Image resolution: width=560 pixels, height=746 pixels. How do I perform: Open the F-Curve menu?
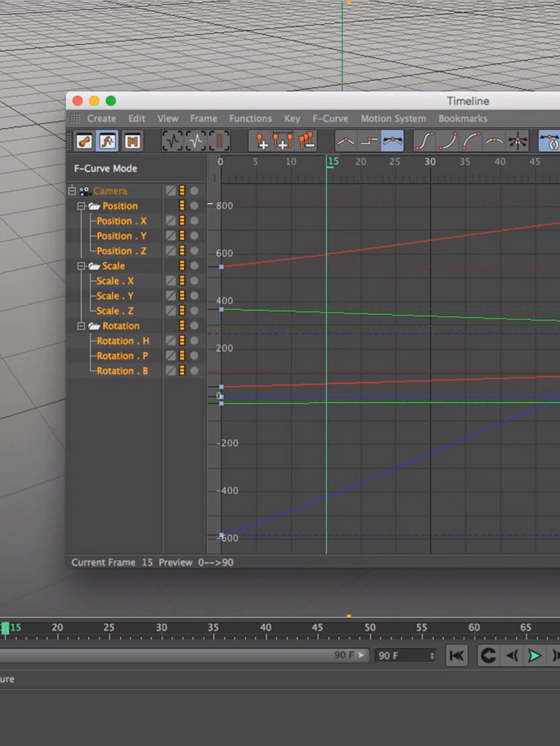pyautogui.click(x=330, y=118)
